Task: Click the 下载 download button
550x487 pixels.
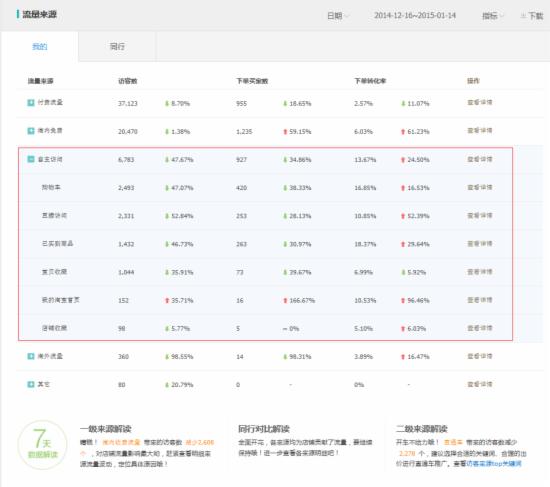Action: 532,16
